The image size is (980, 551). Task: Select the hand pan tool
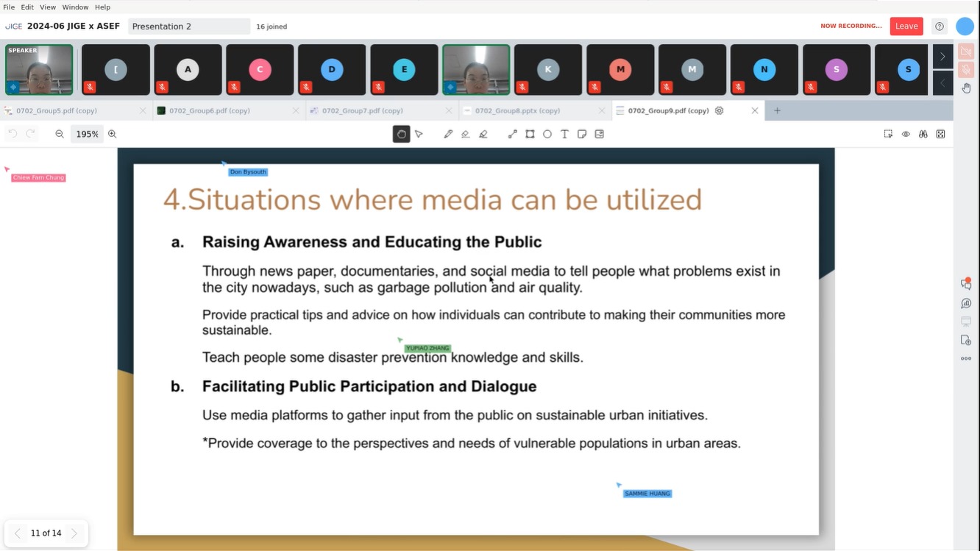[401, 134]
